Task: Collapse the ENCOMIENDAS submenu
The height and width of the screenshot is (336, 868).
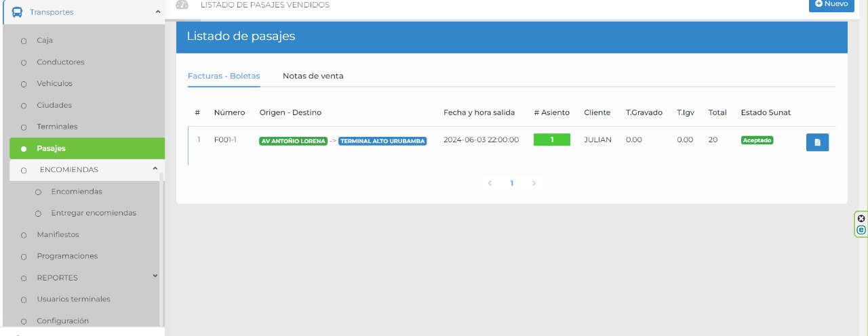Action: pos(155,169)
